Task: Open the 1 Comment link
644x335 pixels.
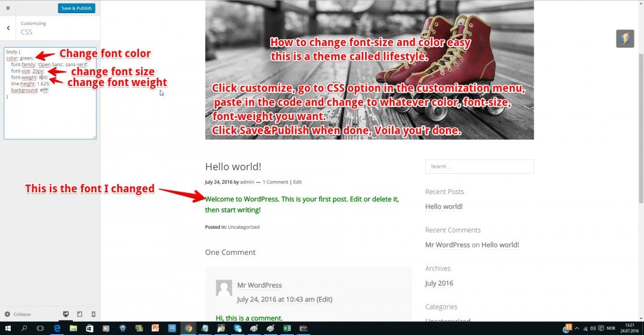Action: click(275, 182)
